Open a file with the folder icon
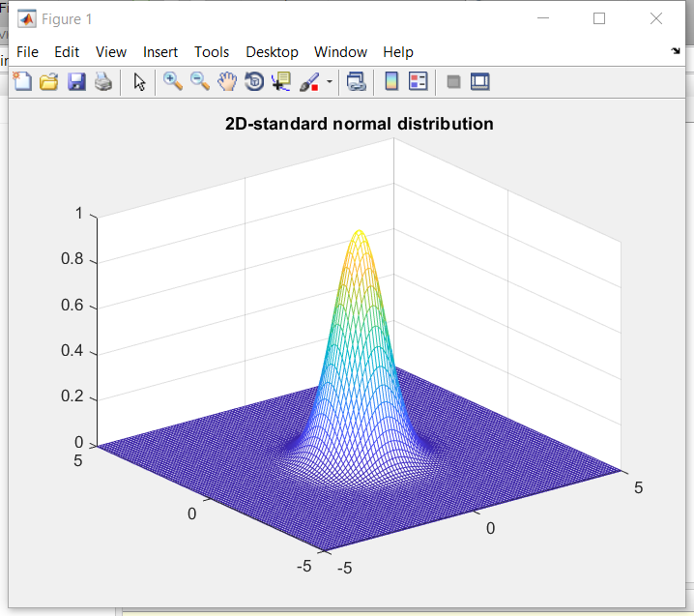The width and height of the screenshot is (694, 616). click(48, 81)
